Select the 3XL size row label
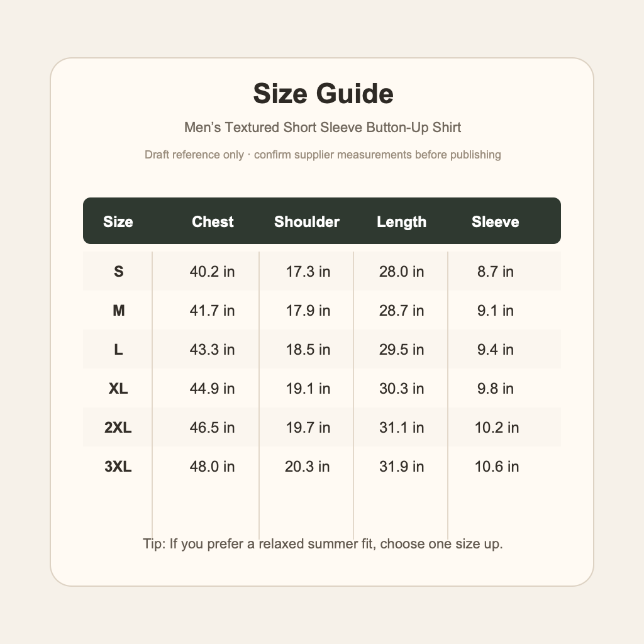 click(118, 467)
